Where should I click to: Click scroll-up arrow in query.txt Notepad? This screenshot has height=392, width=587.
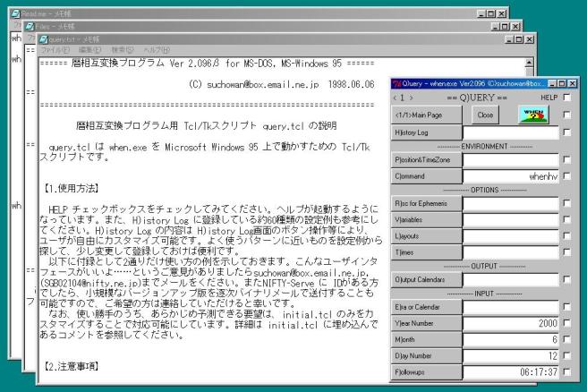[529, 63]
